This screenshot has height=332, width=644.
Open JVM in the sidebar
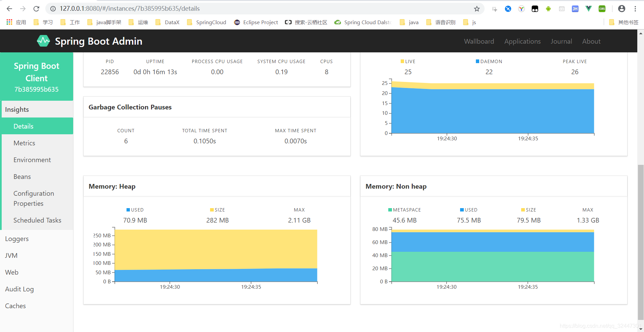coord(37,255)
